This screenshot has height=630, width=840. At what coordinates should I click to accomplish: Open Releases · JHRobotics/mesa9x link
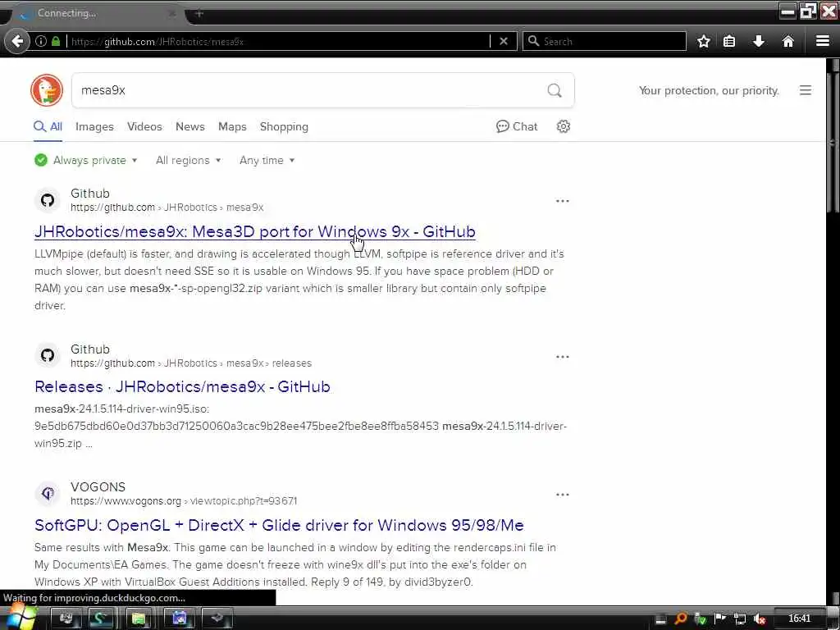click(x=182, y=387)
